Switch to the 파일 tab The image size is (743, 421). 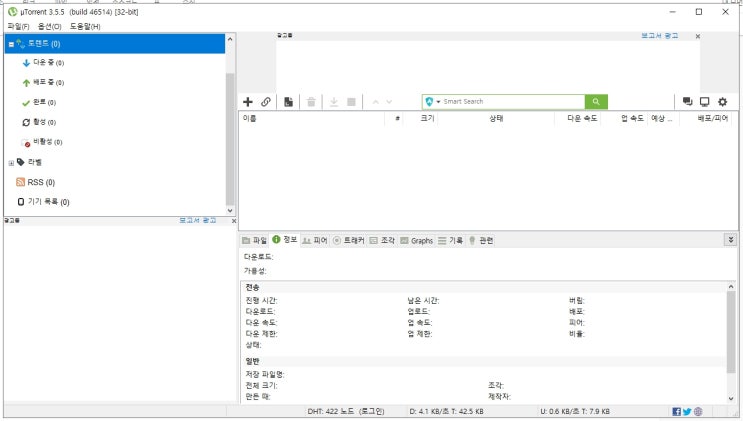click(254, 240)
